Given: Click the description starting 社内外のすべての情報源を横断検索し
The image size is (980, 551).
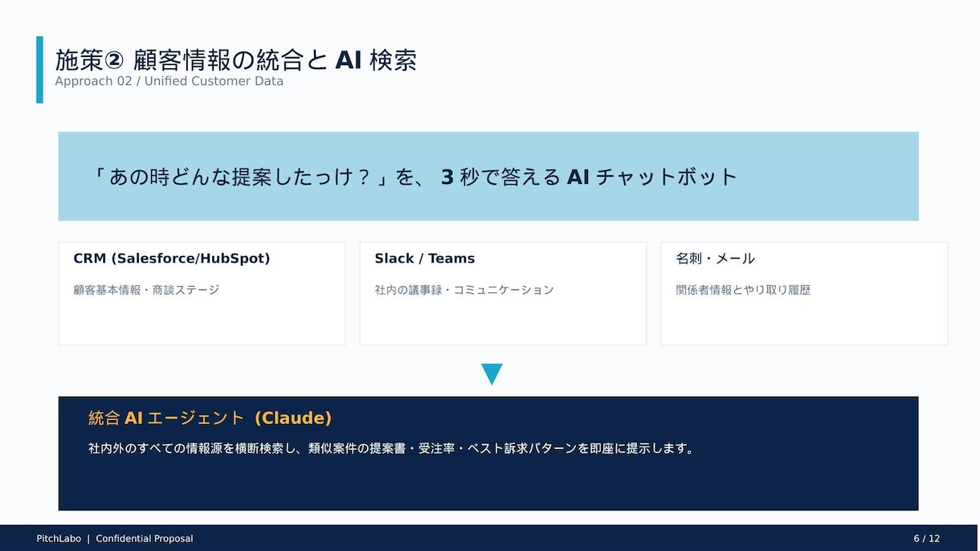Looking at the screenshot, I should point(391,449).
